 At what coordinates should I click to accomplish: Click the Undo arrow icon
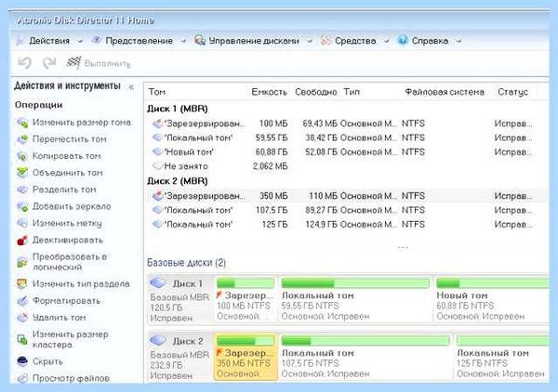point(24,63)
